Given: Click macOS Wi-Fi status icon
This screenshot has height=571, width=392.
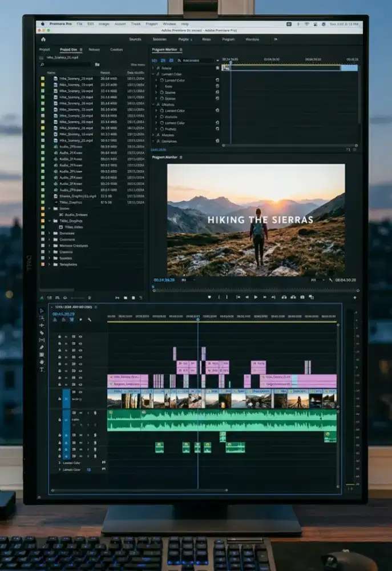Looking at the screenshot, I should 306,24.
